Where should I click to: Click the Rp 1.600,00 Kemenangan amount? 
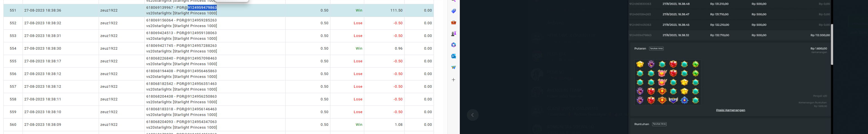click(819, 49)
